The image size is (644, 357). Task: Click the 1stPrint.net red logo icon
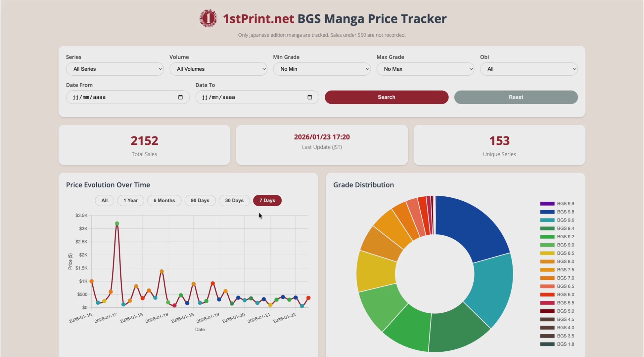point(208,19)
